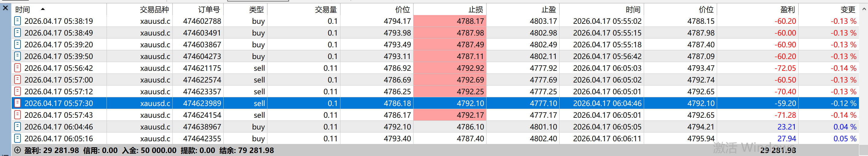868x156 pixels.
Task: Click the sell icon for order 474622574
Action: point(18,80)
